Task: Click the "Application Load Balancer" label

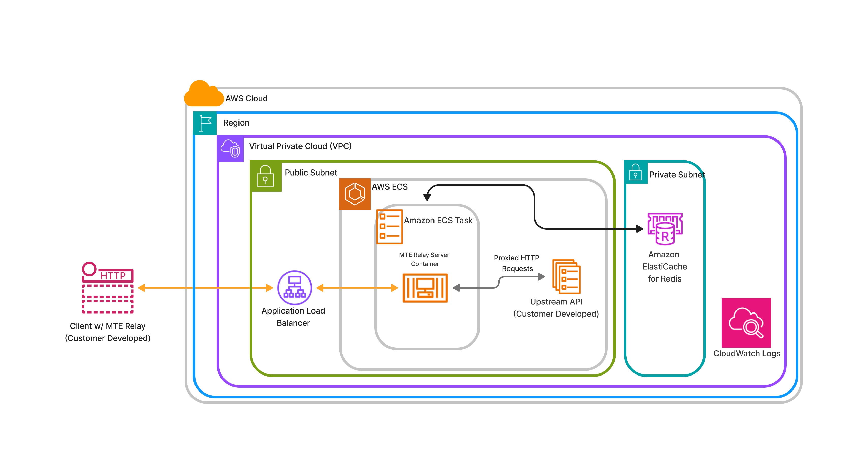Action: [293, 317]
